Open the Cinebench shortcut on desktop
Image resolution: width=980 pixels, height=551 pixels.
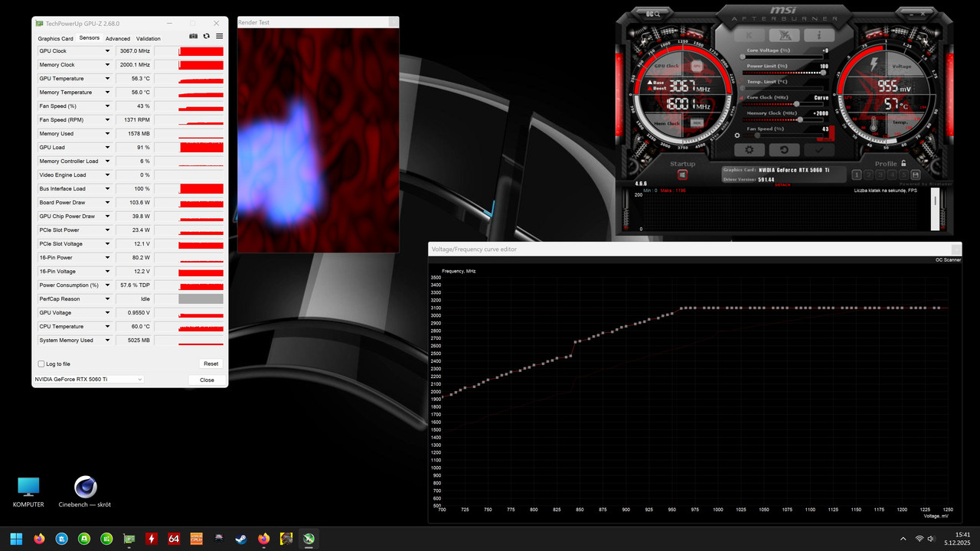85,492
